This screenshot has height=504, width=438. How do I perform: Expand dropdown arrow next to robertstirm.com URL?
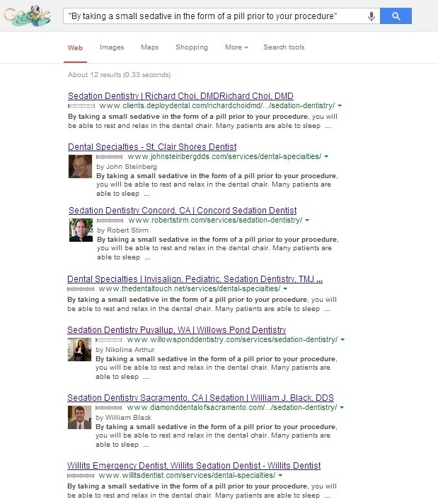(307, 220)
